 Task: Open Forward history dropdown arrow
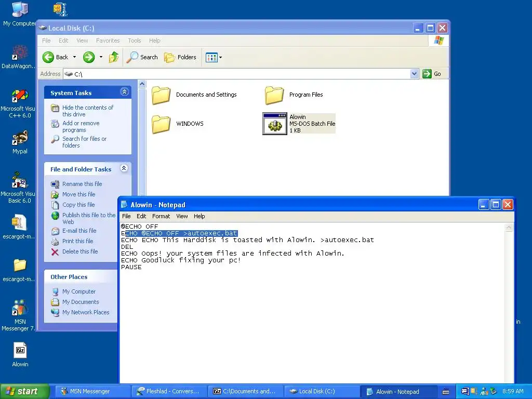[x=101, y=57]
